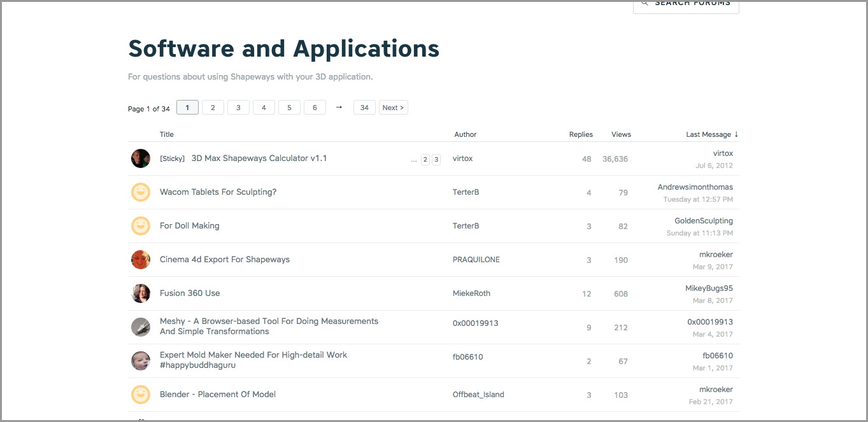Go to page 4 of threads
Viewport: 868px width, 422px height.
click(x=264, y=108)
